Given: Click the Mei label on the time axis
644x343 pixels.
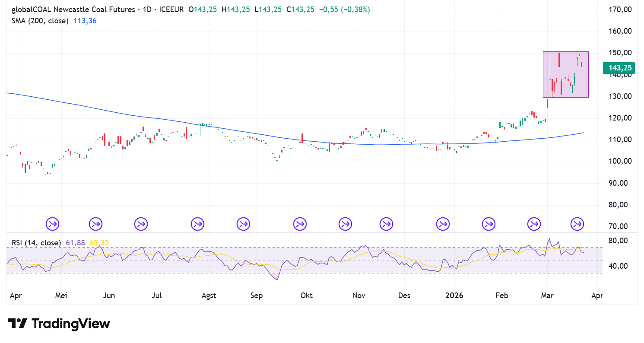Looking at the screenshot, I should coord(61,296).
